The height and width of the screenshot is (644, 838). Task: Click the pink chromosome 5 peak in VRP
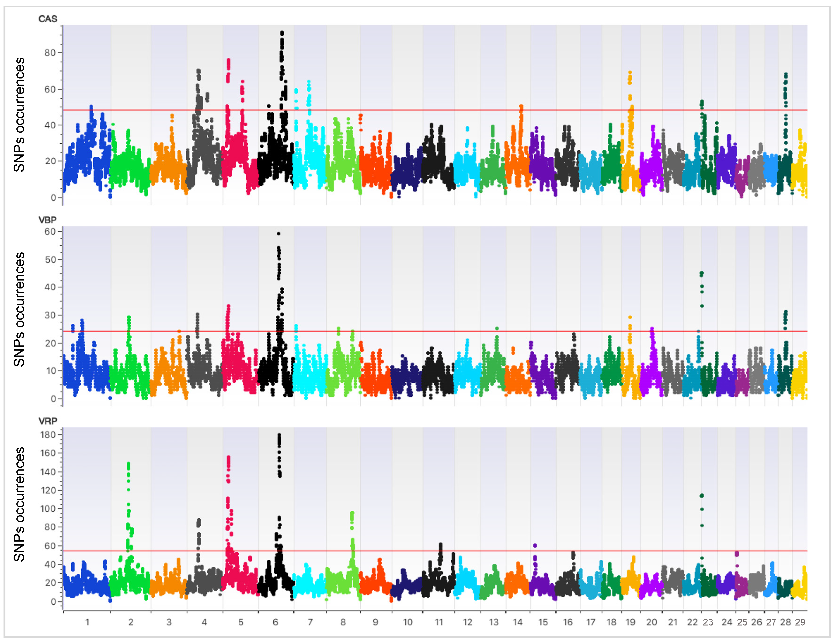click(229, 458)
